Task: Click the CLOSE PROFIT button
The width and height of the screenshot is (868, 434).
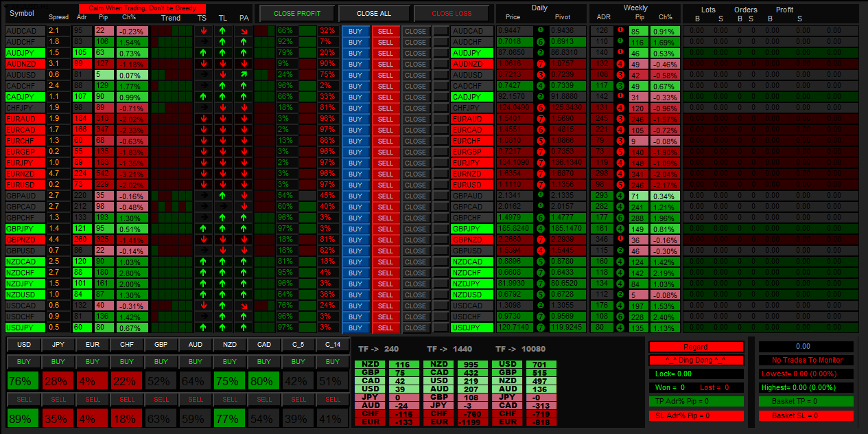Action: tap(297, 13)
